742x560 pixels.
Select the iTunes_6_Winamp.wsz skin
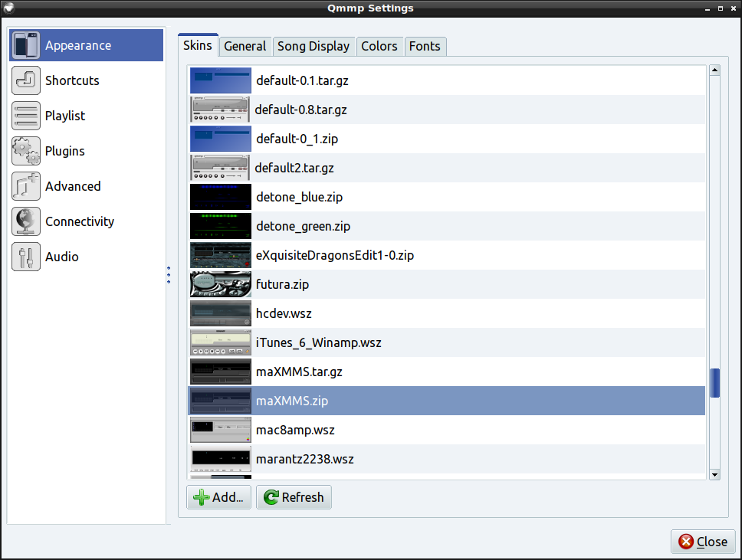pyautogui.click(x=318, y=342)
